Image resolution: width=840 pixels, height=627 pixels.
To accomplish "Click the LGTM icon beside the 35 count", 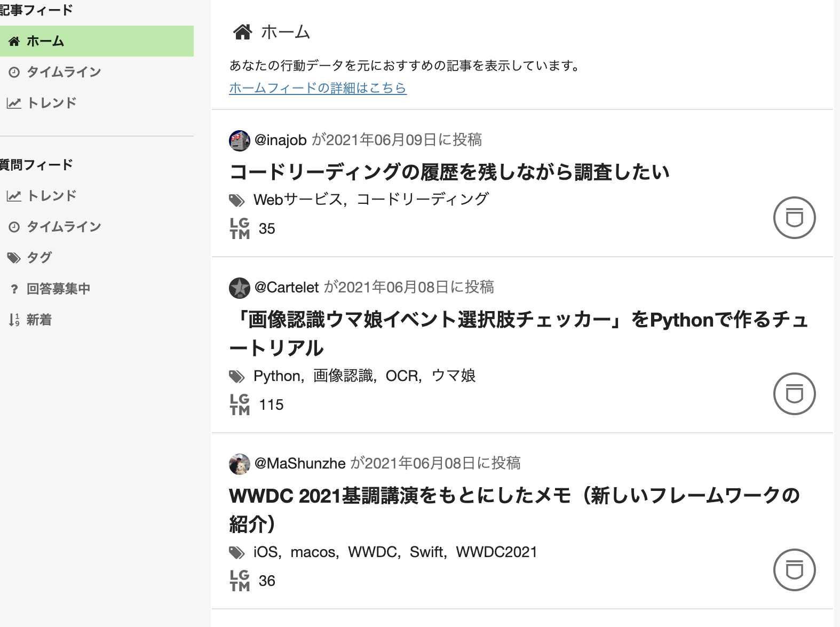I will tap(240, 228).
